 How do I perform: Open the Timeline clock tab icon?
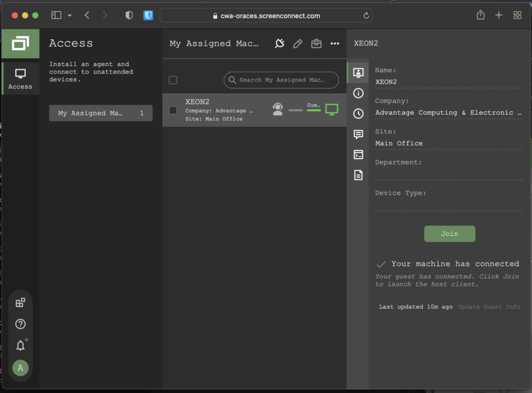pyautogui.click(x=358, y=114)
